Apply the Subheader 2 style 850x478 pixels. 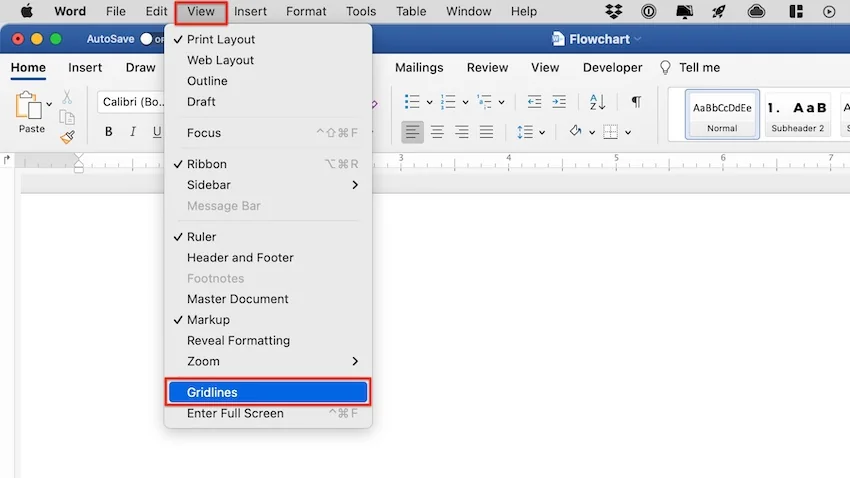click(797, 115)
